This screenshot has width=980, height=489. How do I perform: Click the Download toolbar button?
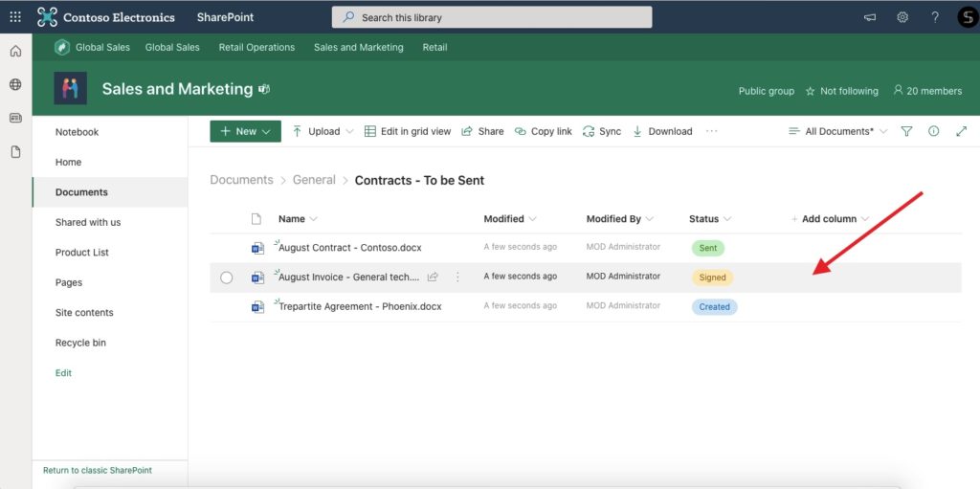662,131
